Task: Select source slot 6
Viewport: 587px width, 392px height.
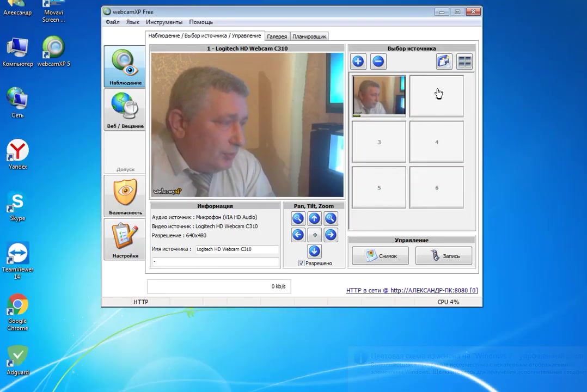Action: click(437, 188)
